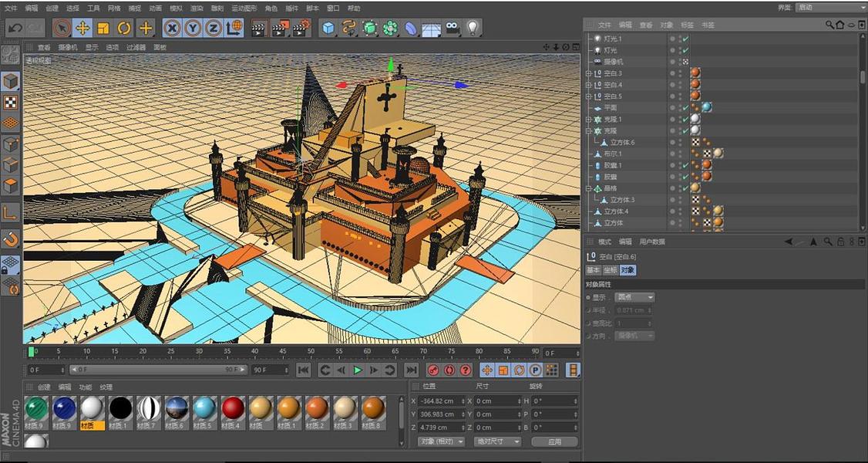868x463 pixels.
Task: Expand the 空白.5 null object
Action: tap(589, 96)
